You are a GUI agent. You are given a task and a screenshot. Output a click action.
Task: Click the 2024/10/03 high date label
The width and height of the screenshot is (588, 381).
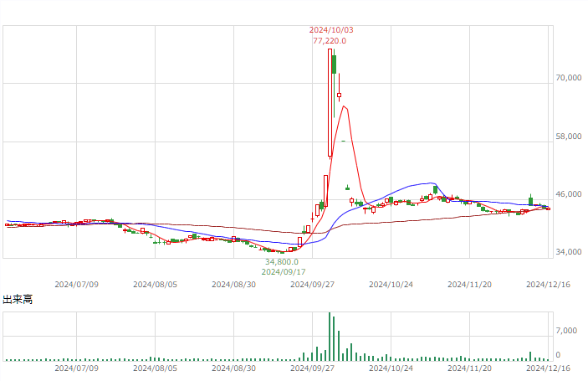[331, 30]
